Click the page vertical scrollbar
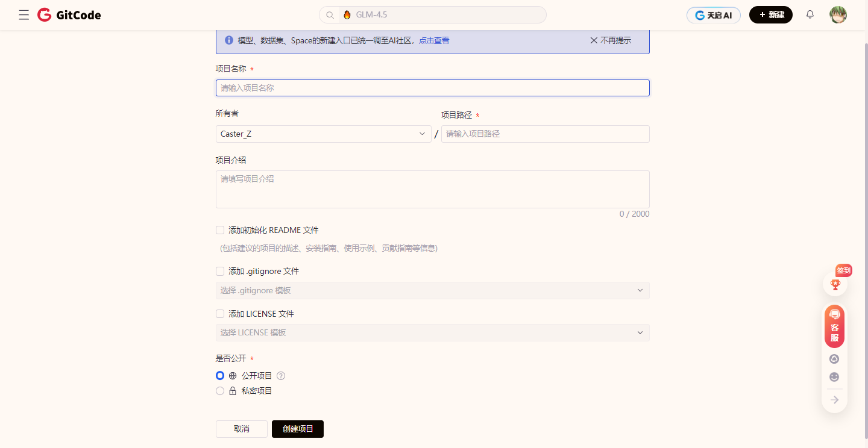Screen dimensions: 868x448 (865, 241)
